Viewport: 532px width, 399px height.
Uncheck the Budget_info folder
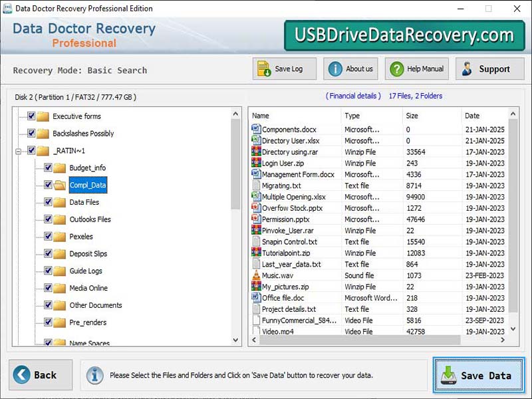pyautogui.click(x=49, y=168)
